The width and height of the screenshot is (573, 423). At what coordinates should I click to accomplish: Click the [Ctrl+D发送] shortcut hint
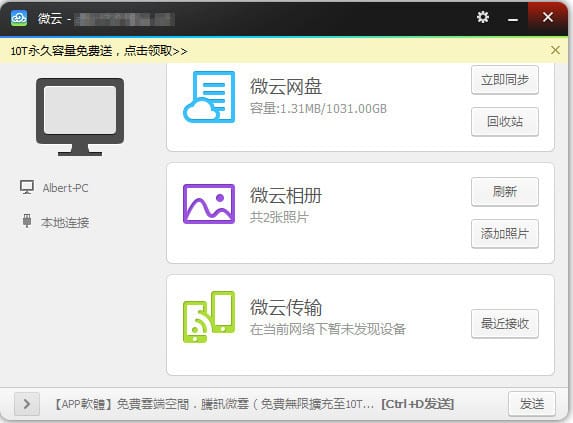tap(418, 404)
